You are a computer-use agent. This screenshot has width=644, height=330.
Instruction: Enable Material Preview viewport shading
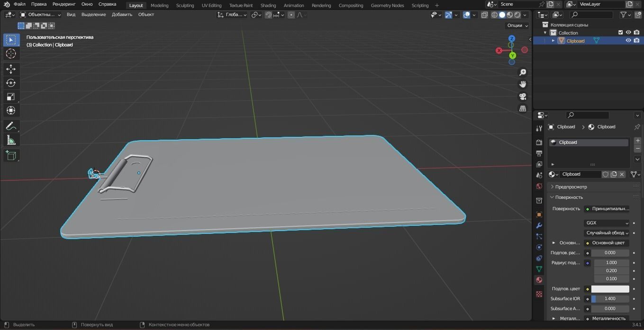(509, 15)
